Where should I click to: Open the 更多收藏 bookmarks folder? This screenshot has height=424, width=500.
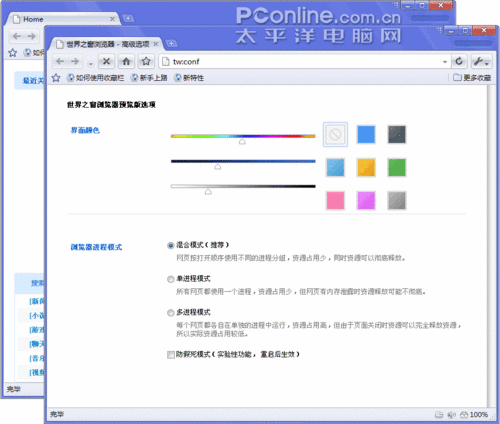coord(472,78)
